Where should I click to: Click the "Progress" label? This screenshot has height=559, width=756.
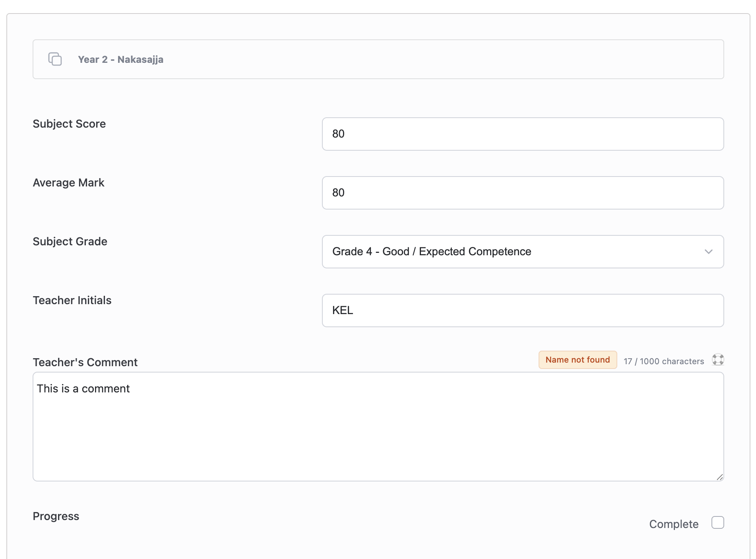(56, 516)
